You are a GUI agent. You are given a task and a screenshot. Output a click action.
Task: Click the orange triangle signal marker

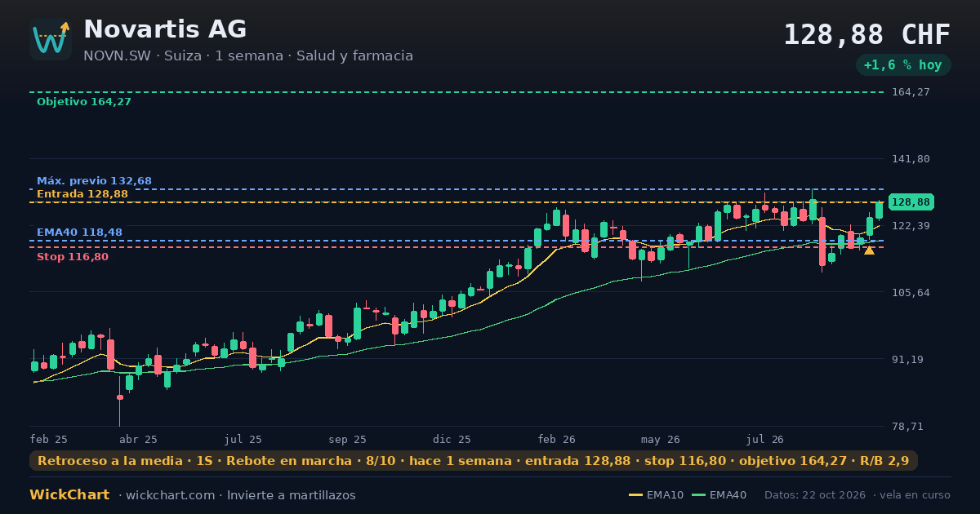click(x=869, y=250)
